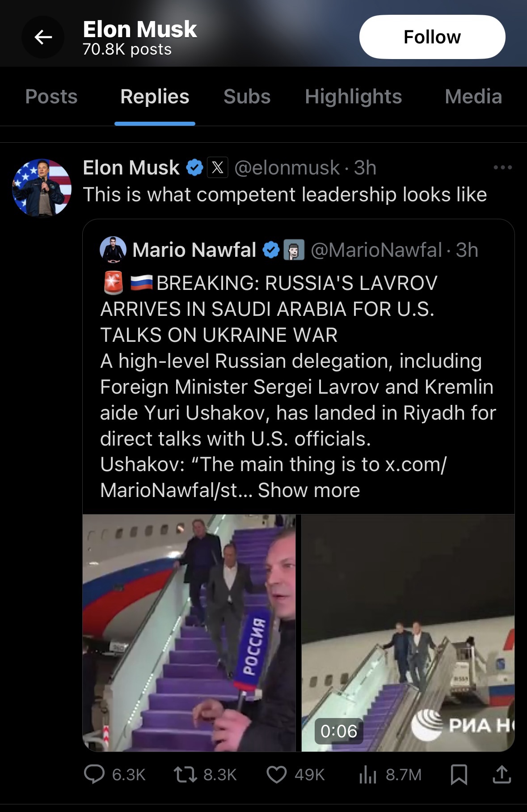Go to the Media tab

[473, 97]
